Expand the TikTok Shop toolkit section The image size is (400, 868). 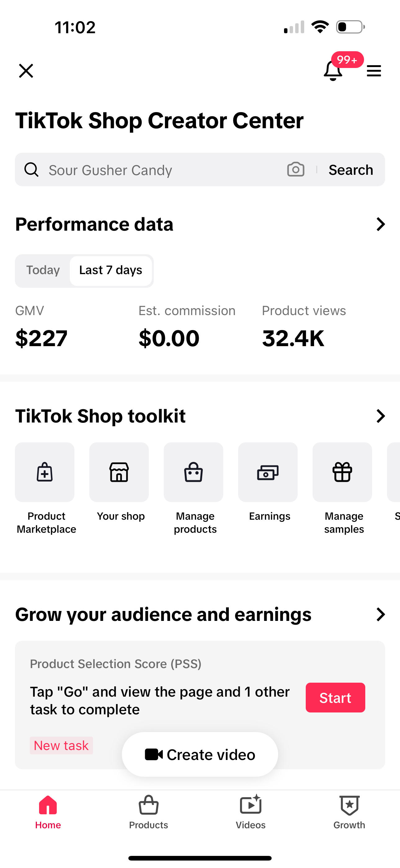pyautogui.click(x=380, y=416)
